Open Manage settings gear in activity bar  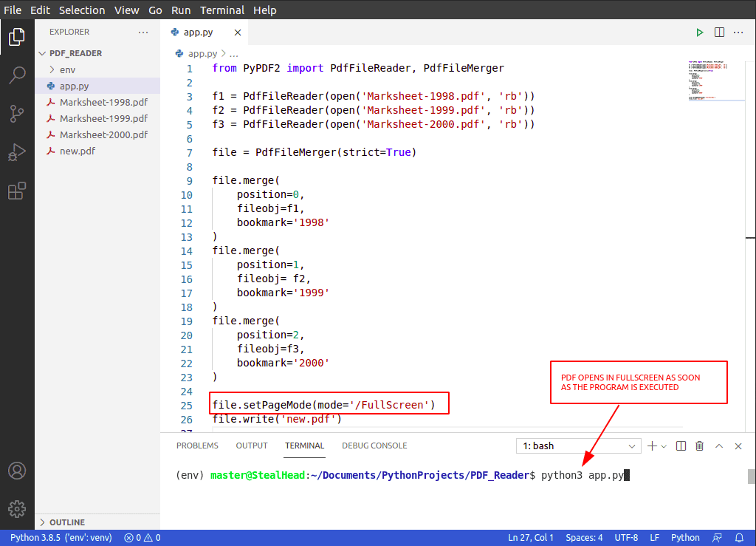(x=17, y=508)
